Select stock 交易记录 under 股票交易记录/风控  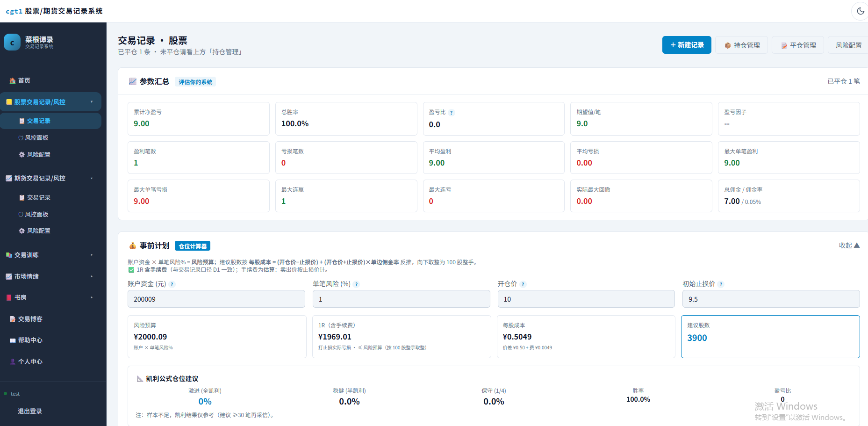50,121
